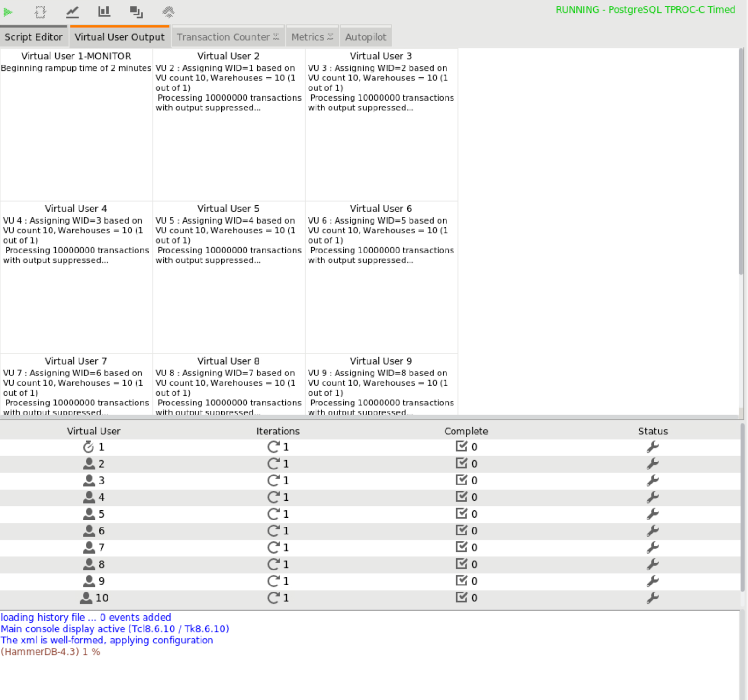Click the upward arrows Datagen toolbar icon
Screen dimensions: 748x700
[x=168, y=12]
